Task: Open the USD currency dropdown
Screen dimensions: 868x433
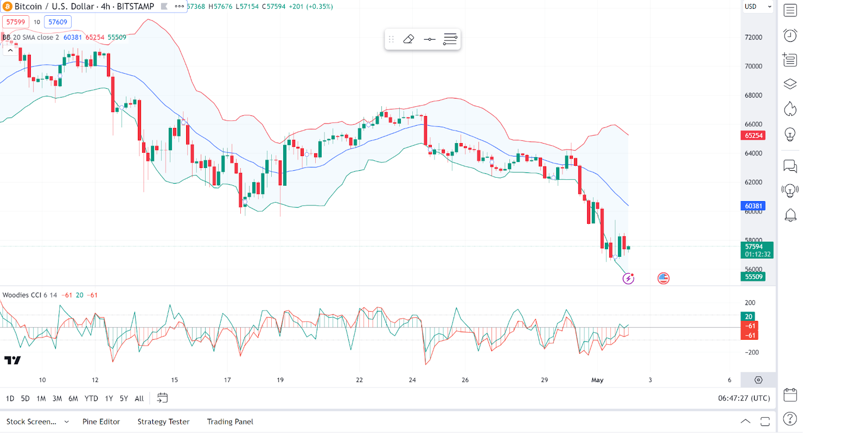Action: coord(758,7)
